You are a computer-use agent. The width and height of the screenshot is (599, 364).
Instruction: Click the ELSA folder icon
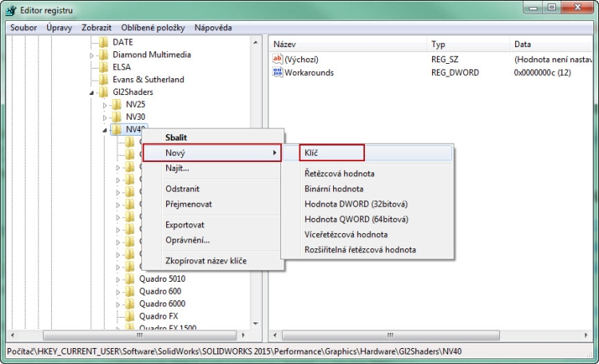pos(104,67)
